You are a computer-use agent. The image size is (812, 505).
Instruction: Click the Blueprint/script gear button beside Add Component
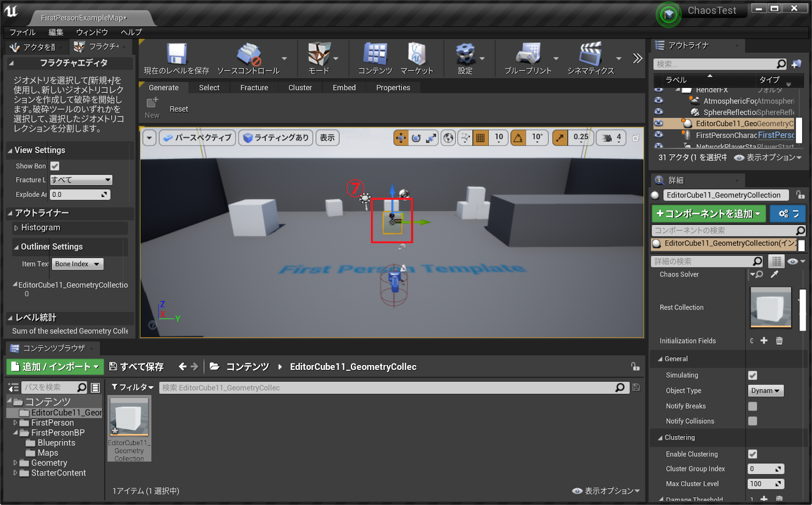[x=788, y=214]
